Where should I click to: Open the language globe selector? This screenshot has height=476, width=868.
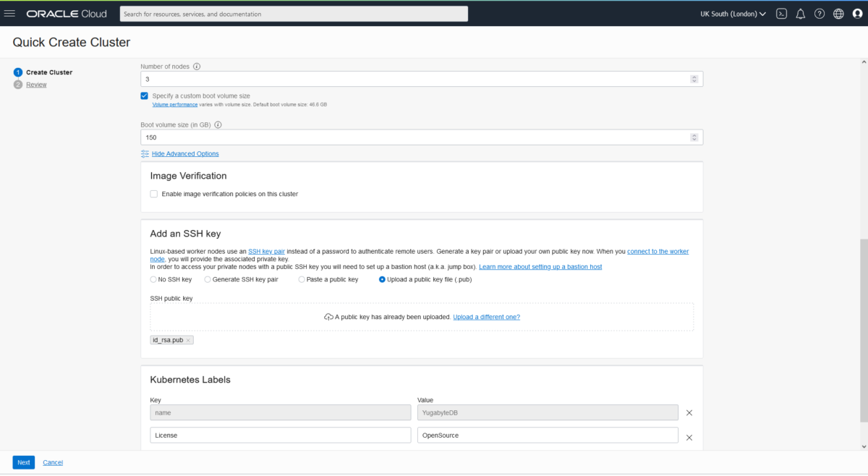click(x=838, y=13)
